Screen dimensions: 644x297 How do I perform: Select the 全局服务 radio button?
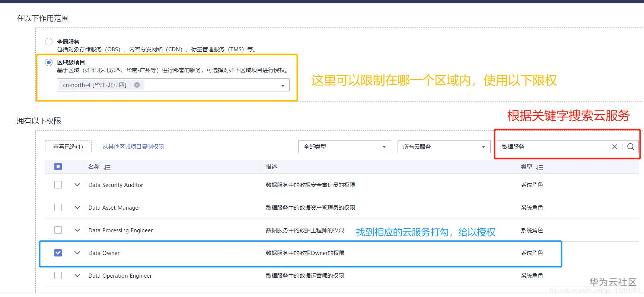[x=49, y=42]
